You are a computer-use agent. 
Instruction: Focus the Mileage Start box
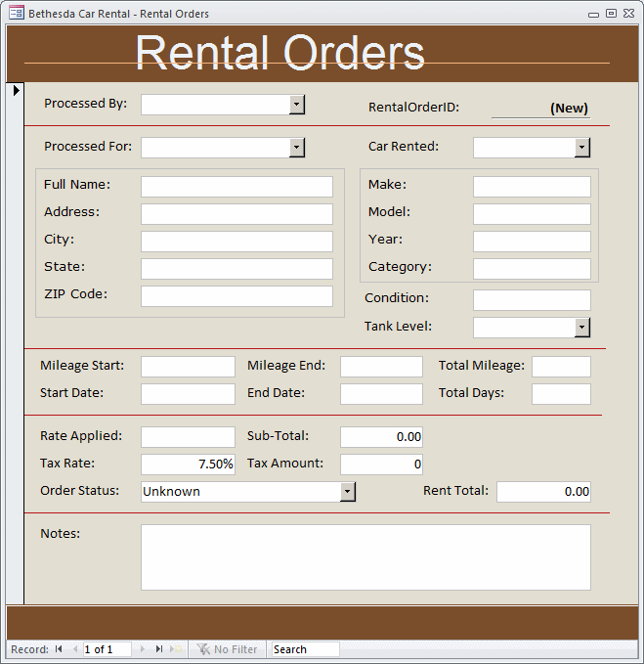[188, 367]
